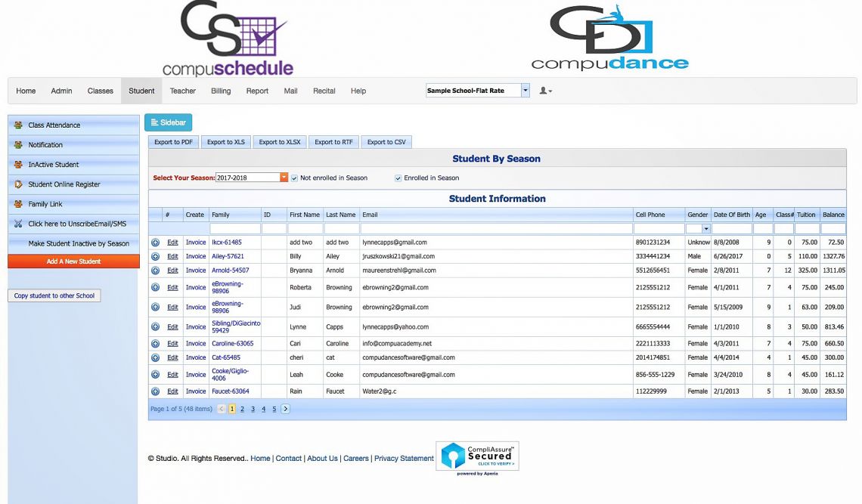This screenshot has width=862, height=504.
Task: Toggle Enrolled in Season checkbox
Action: point(398,178)
